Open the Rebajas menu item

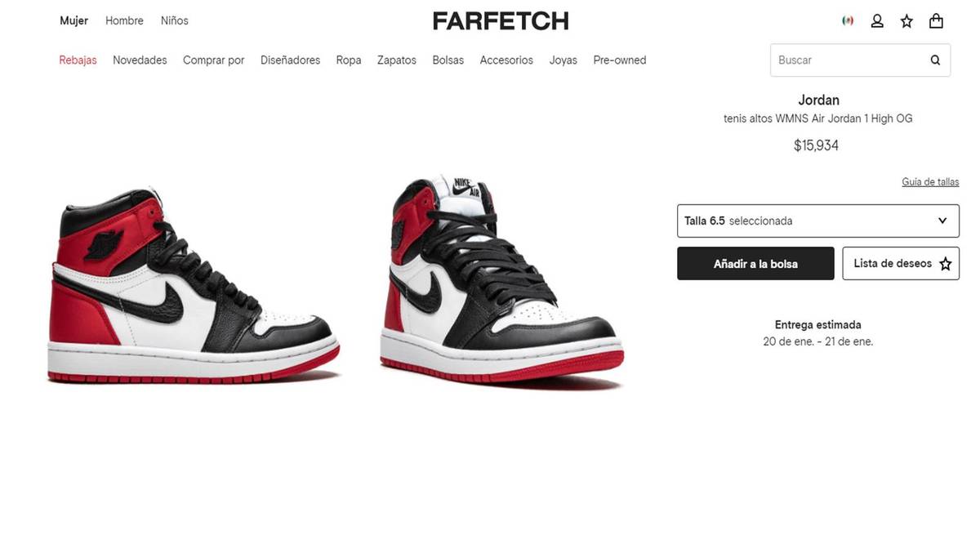(x=78, y=60)
